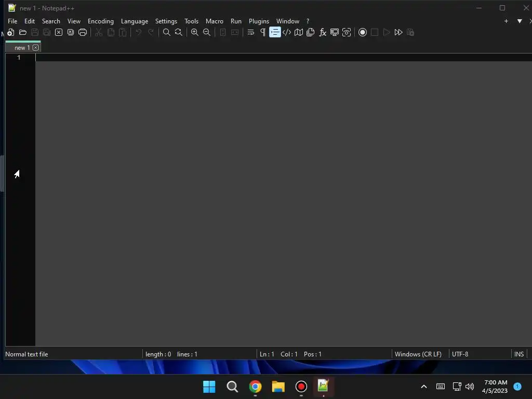The width and height of the screenshot is (532, 399).
Task: Click Normal text file status label
Action: click(26, 354)
